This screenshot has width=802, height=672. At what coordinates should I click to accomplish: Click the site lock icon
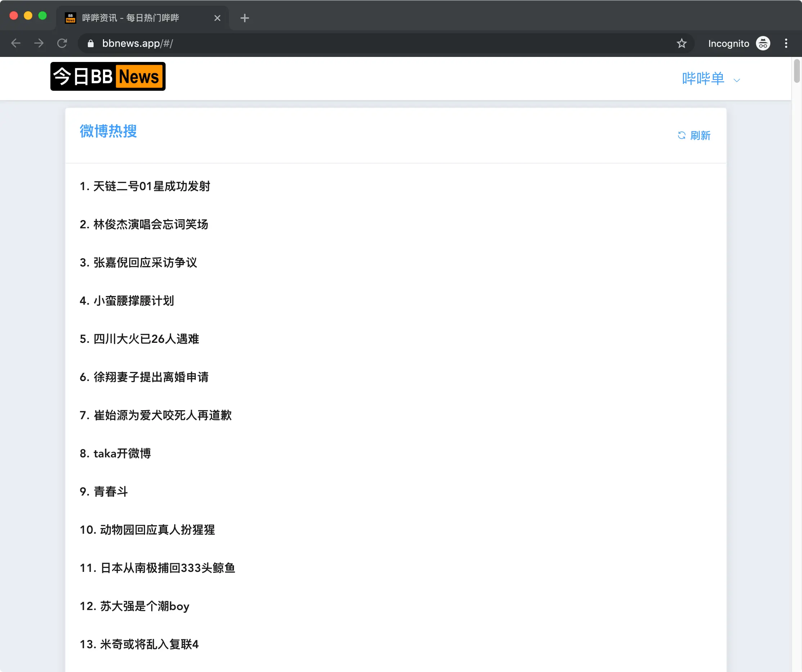click(x=90, y=44)
